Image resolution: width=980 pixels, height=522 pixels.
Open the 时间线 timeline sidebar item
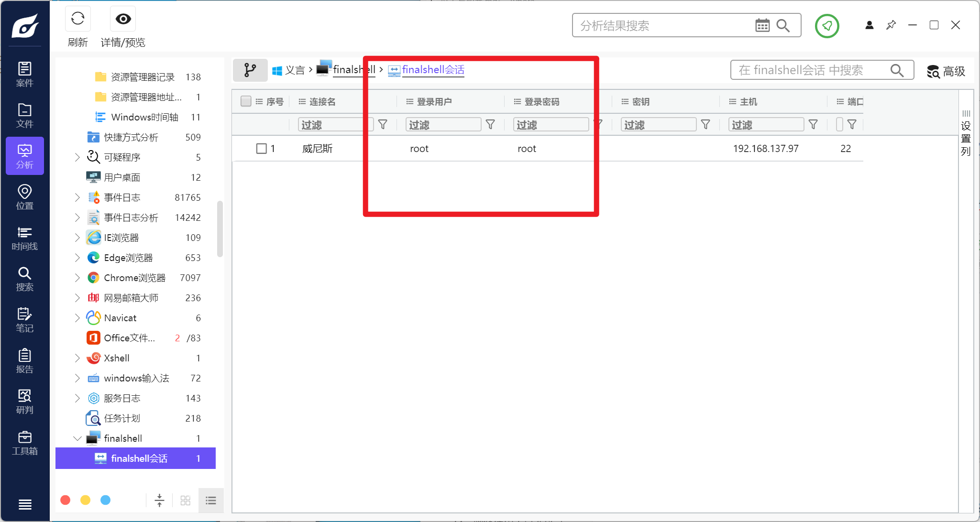click(24, 238)
